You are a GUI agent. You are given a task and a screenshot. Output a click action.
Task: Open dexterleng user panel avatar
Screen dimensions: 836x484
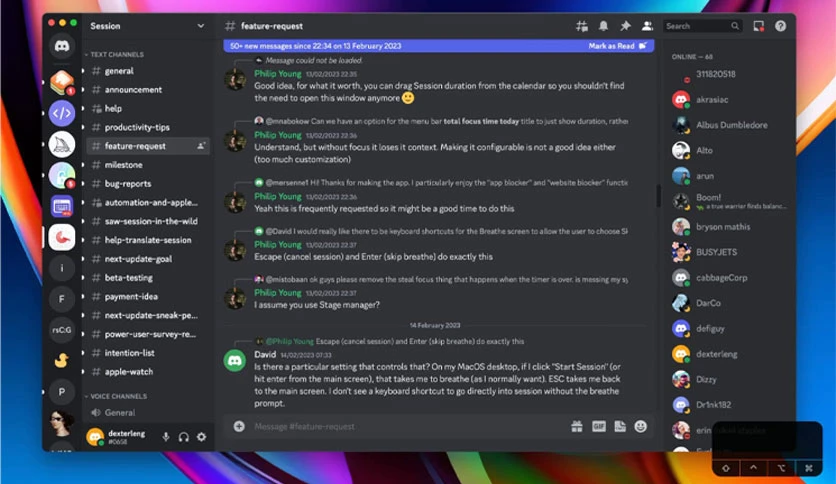[x=95, y=437]
